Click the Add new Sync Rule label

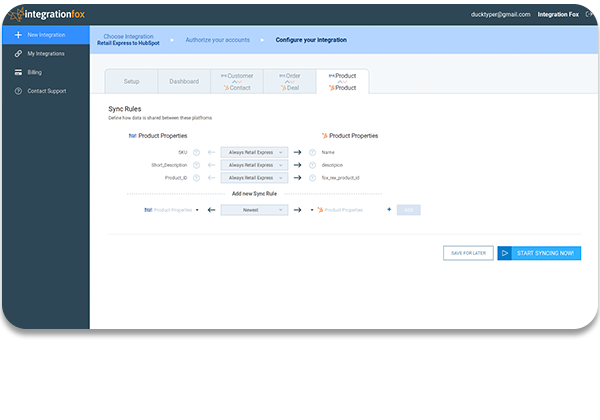[x=254, y=194]
